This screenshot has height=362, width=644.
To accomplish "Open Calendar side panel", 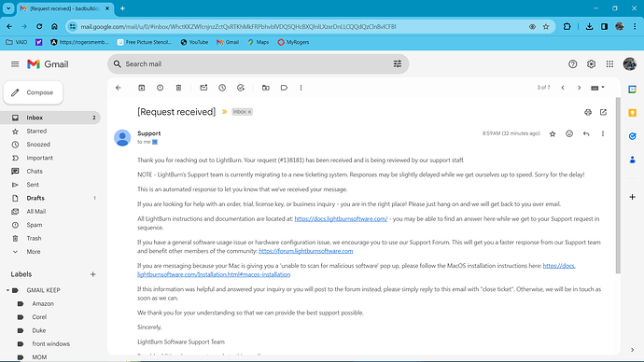I will click(632, 89).
